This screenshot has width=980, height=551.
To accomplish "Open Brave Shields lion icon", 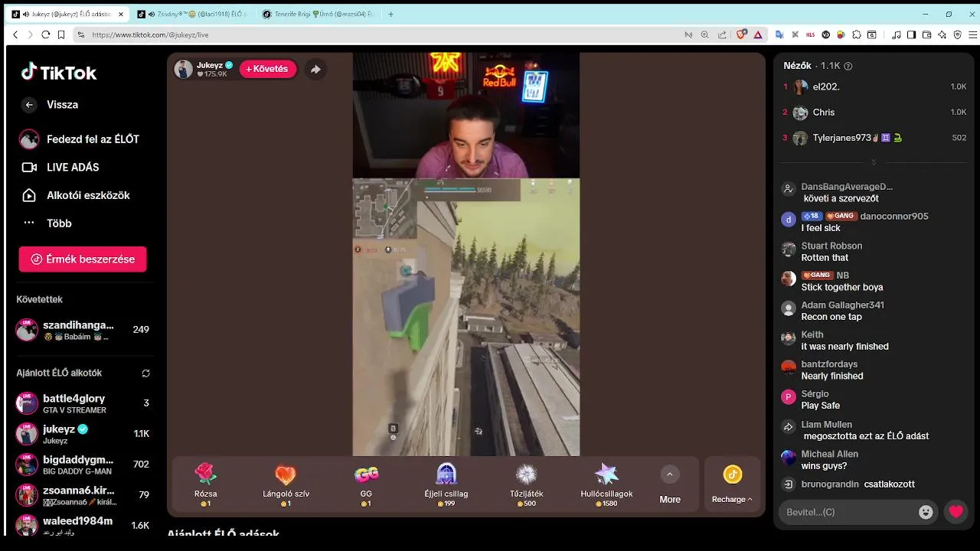I will (741, 34).
